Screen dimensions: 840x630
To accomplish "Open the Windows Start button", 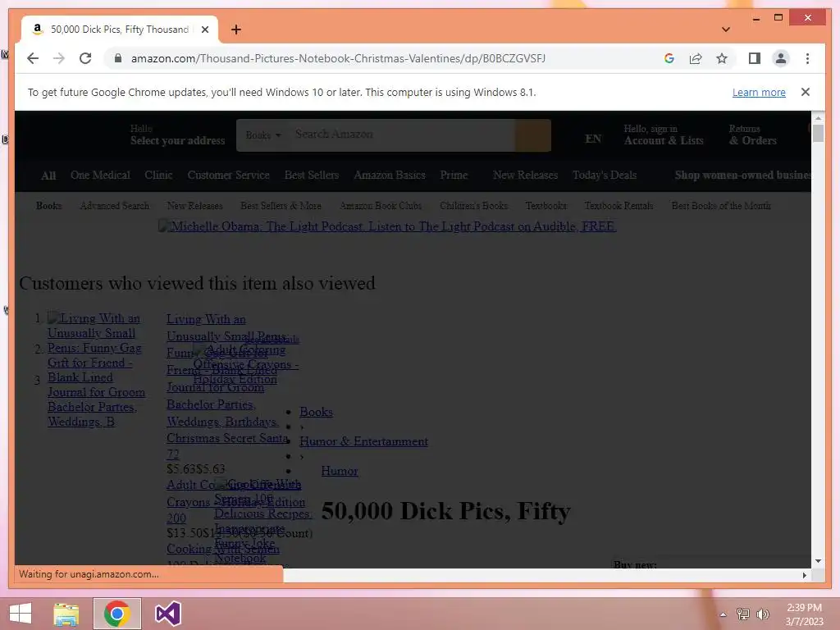I will point(21,614).
